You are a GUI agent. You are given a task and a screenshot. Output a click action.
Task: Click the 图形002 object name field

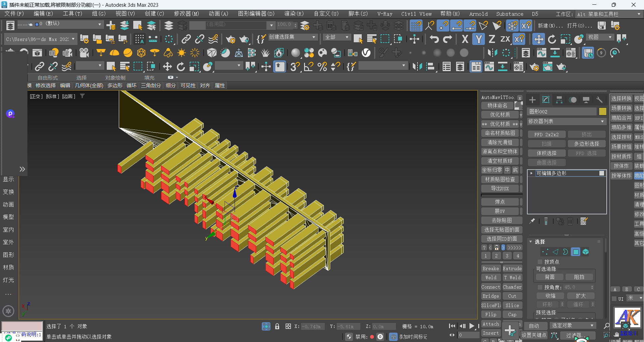[562, 111]
